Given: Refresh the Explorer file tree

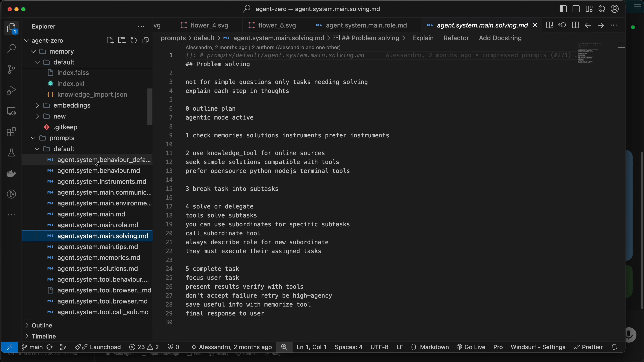Looking at the screenshot, I should tap(134, 40).
